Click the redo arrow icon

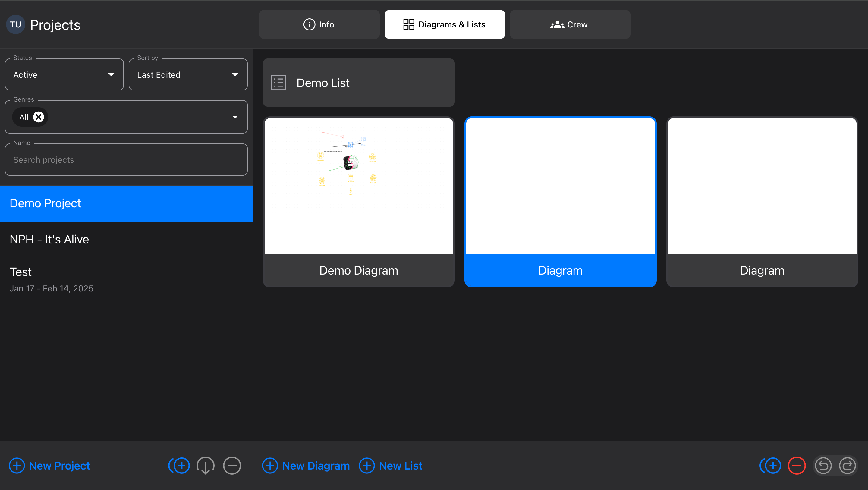[848, 466]
